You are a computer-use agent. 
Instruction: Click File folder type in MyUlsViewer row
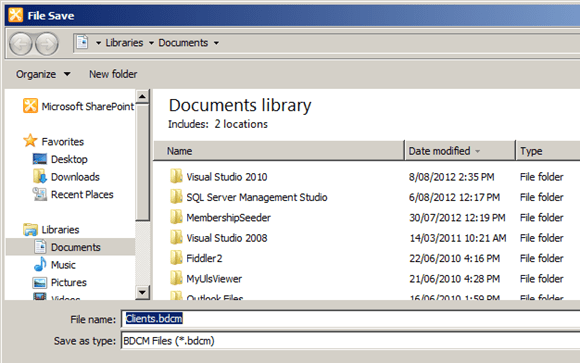[x=542, y=279]
